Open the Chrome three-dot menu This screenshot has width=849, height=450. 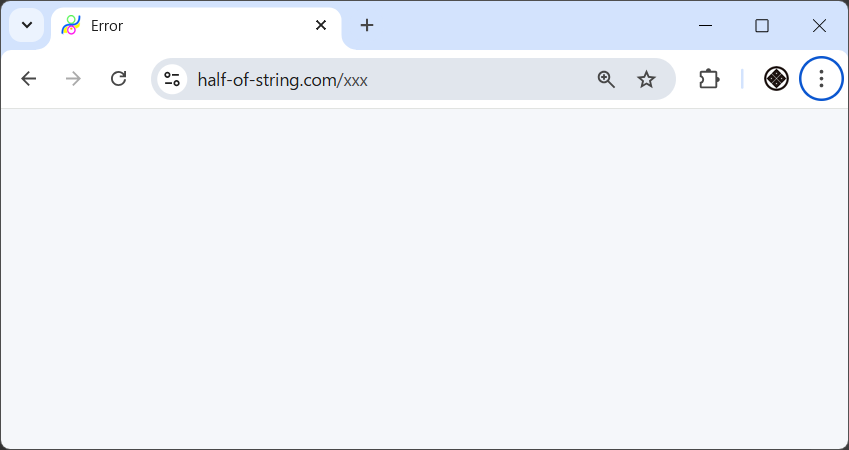[x=821, y=79]
